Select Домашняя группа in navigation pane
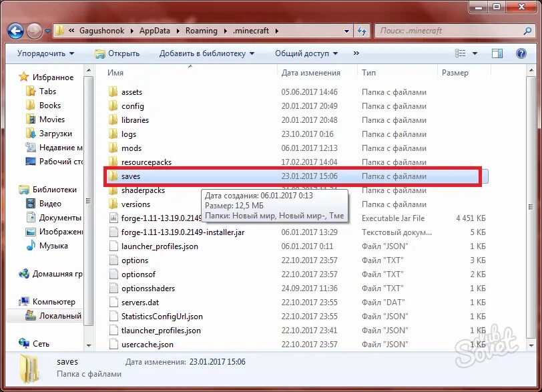 [x=51, y=274]
